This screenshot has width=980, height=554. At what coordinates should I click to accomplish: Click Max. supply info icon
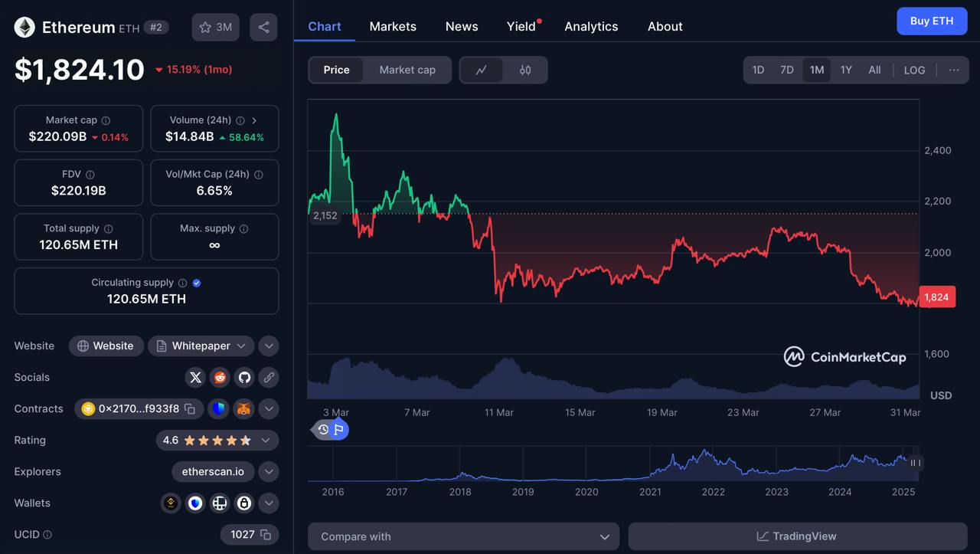(x=243, y=229)
